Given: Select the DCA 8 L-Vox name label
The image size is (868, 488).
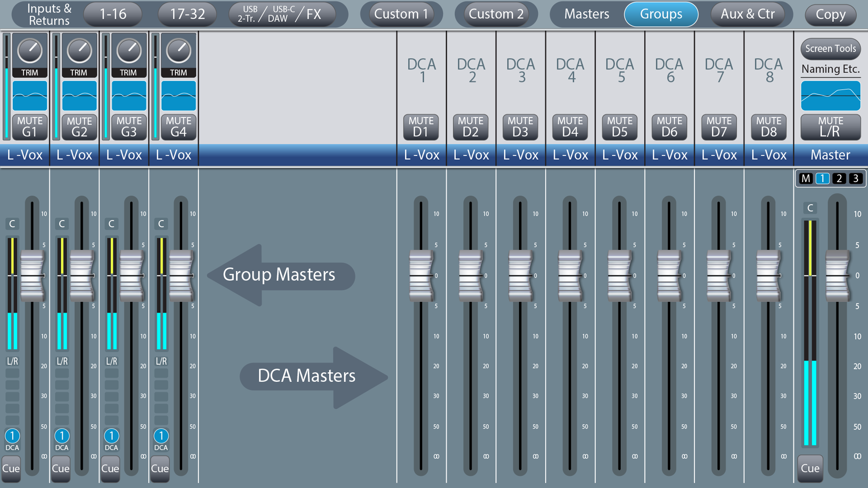Looking at the screenshot, I should [x=769, y=155].
